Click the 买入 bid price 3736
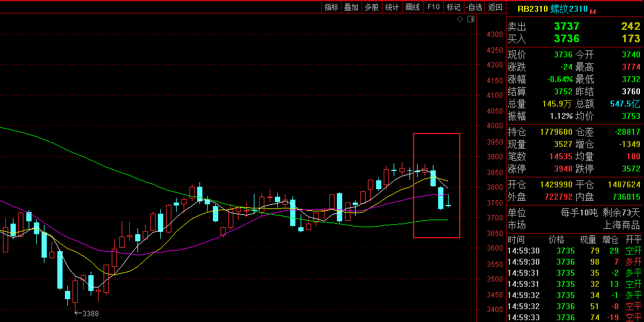Viewport: 644px width, 322px height. tap(566, 39)
